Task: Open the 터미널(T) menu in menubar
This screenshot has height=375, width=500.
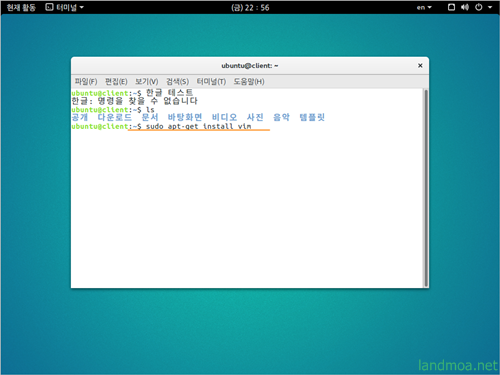Action: click(211, 82)
